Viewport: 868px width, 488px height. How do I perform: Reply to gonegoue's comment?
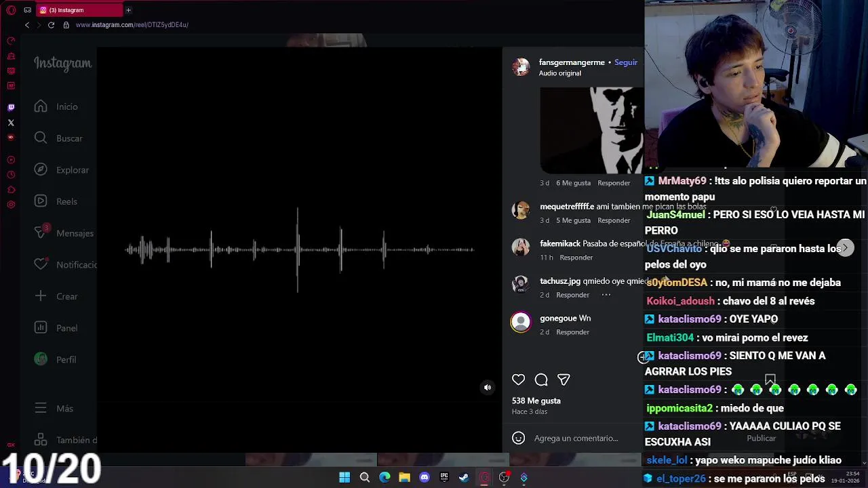tap(572, 332)
